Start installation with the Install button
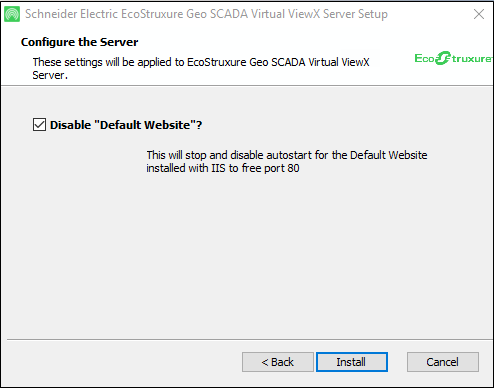This screenshot has height=388, width=494. (352, 362)
